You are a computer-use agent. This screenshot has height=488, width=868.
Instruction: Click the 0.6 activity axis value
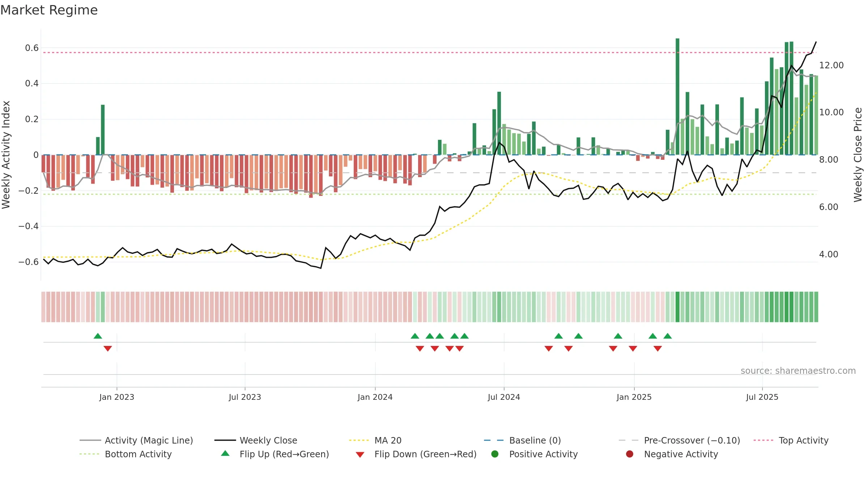click(31, 48)
